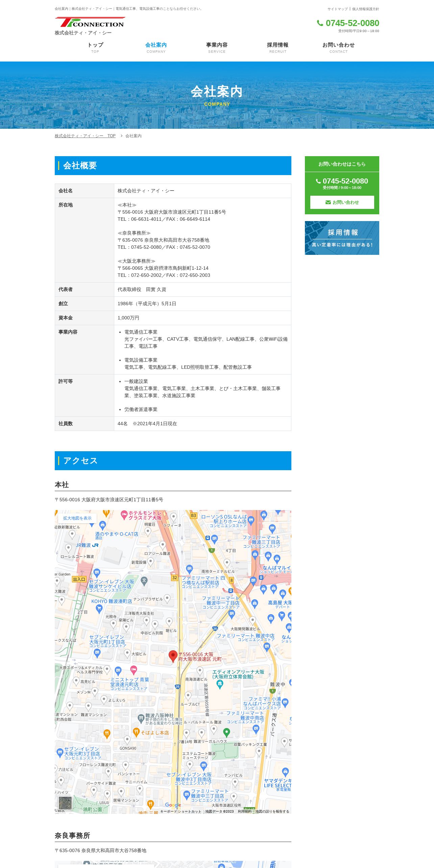Click the ファミリーマート 難波中店 marker
The height and width of the screenshot is (868, 434).
coord(267,647)
